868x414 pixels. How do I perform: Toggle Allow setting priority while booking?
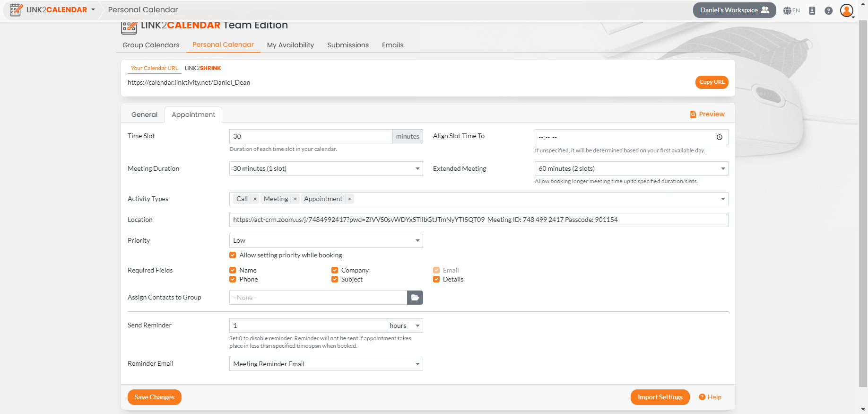click(x=233, y=255)
